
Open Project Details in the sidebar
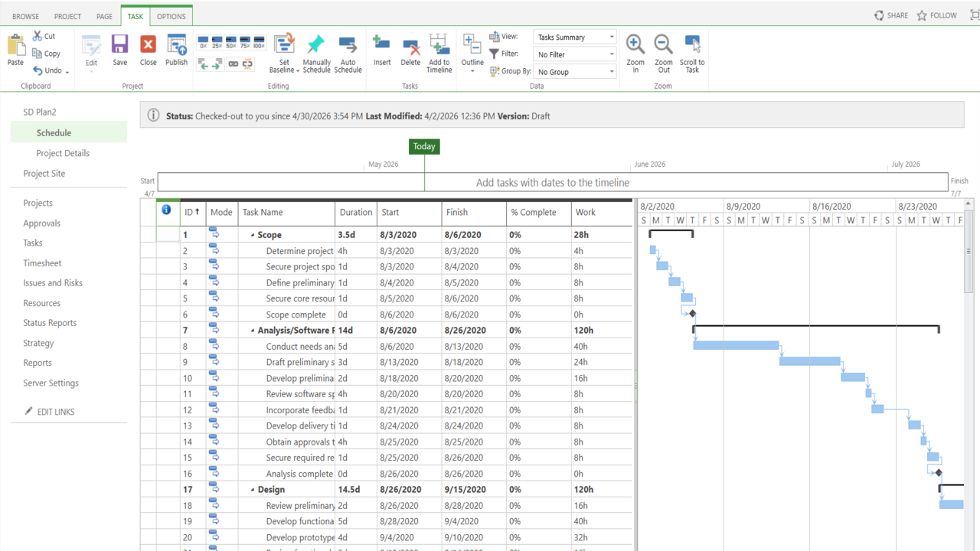pyautogui.click(x=63, y=153)
